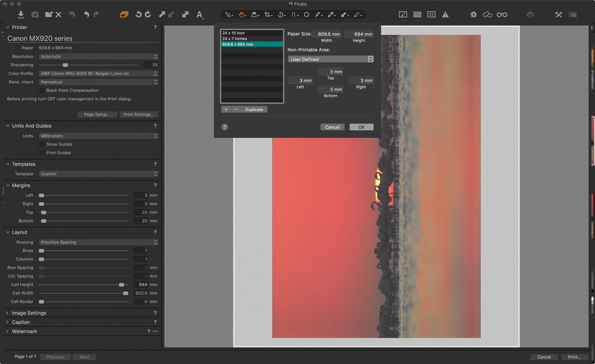The image size is (595, 364).
Task: Open preferences with the gear icon
Action: click(x=474, y=14)
